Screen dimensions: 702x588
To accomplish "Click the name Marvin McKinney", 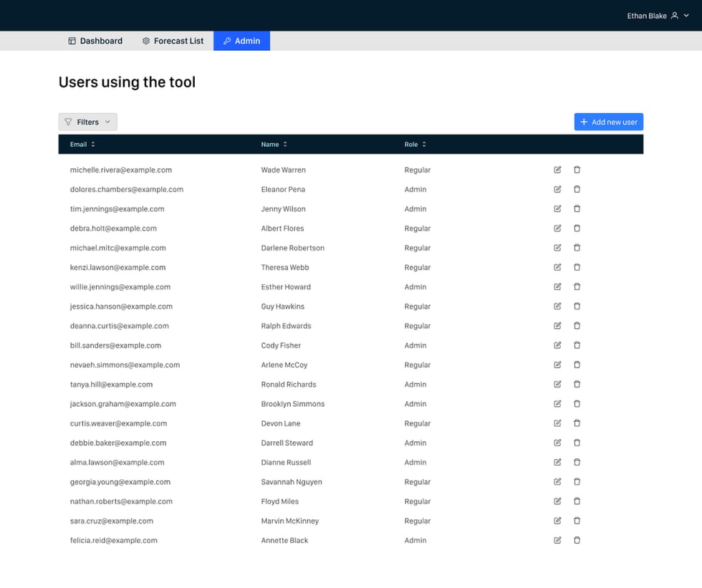I will pos(290,521).
